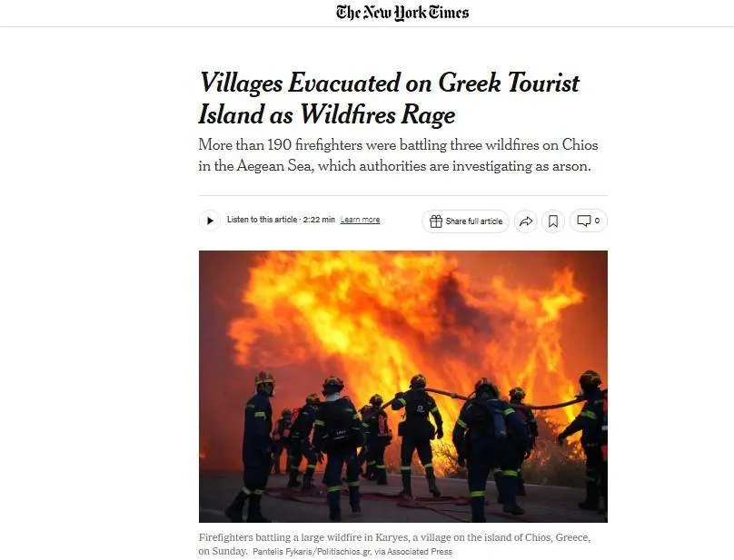Click the curved arrow share icon
The width and height of the screenshot is (734, 560).
pos(526,221)
